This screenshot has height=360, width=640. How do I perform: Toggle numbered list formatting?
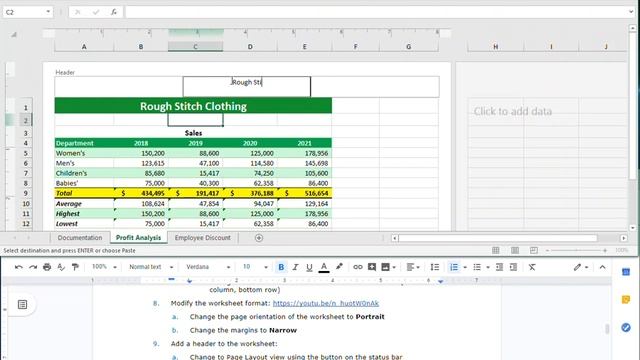453,267
